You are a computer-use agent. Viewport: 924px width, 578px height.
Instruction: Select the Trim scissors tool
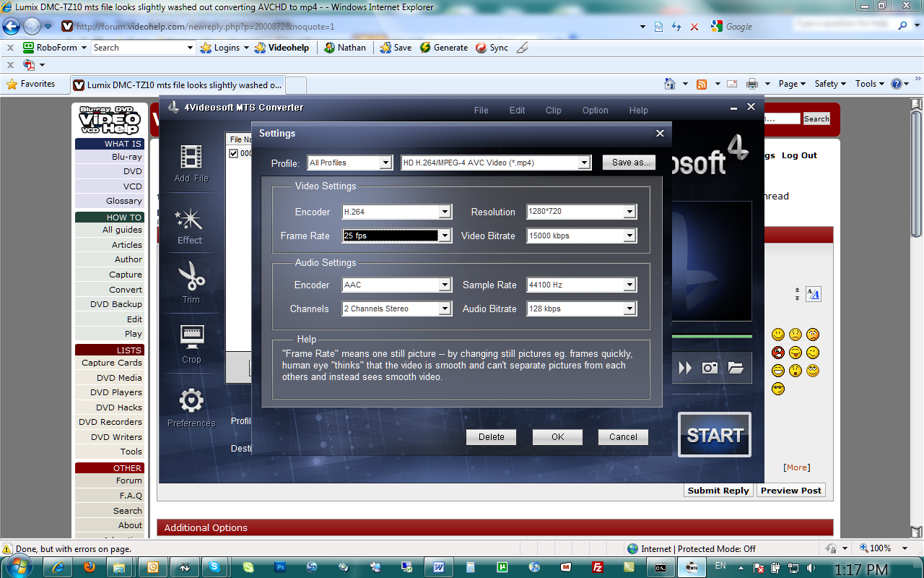click(191, 282)
